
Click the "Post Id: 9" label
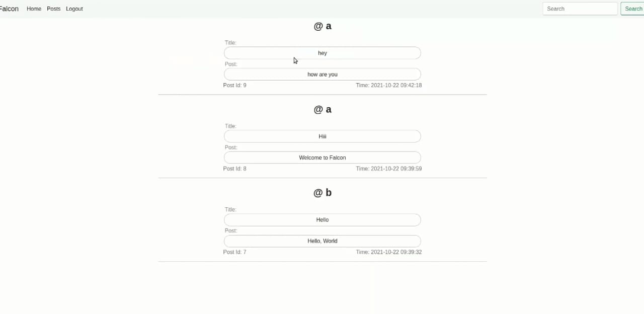[x=235, y=86]
